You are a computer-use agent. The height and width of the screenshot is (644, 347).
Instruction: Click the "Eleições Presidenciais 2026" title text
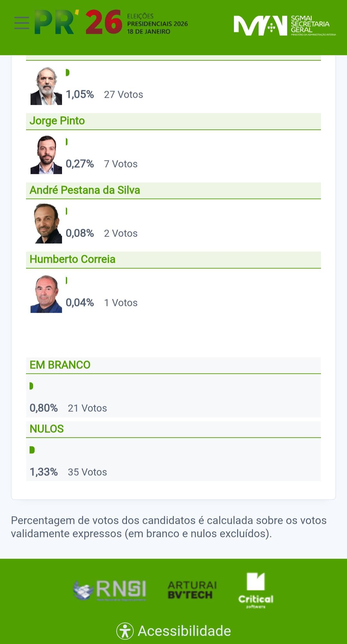[x=157, y=24]
